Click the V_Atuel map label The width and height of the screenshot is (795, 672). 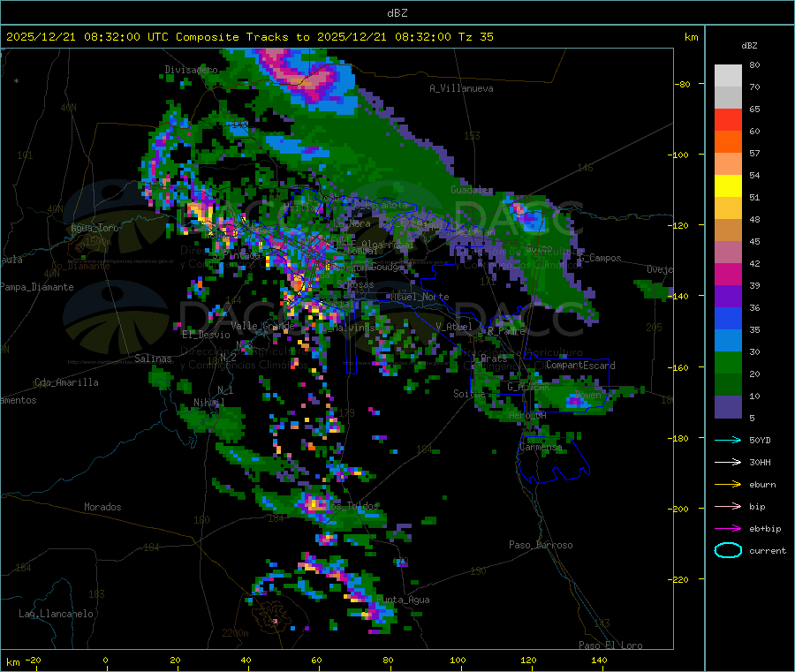pyautogui.click(x=454, y=327)
